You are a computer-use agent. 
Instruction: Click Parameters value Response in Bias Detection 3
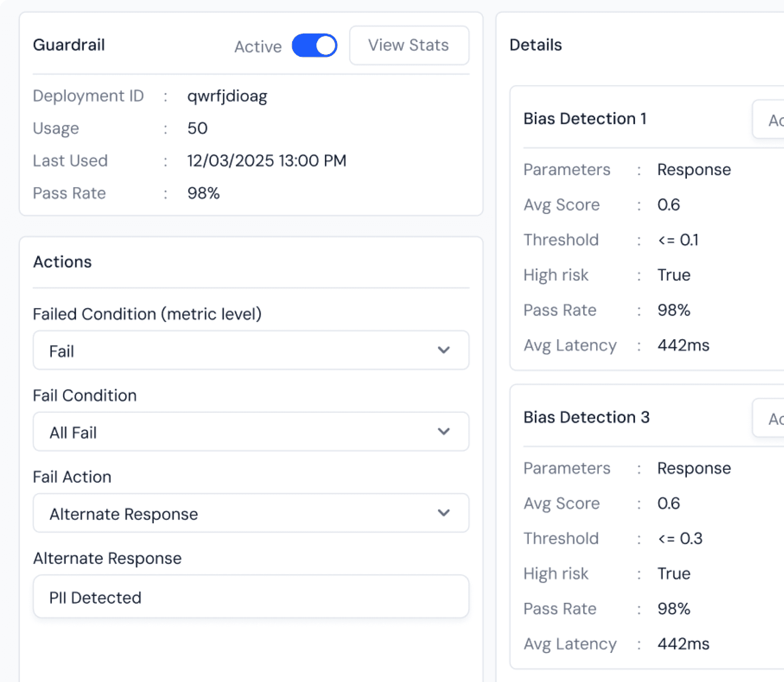[694, 469]
